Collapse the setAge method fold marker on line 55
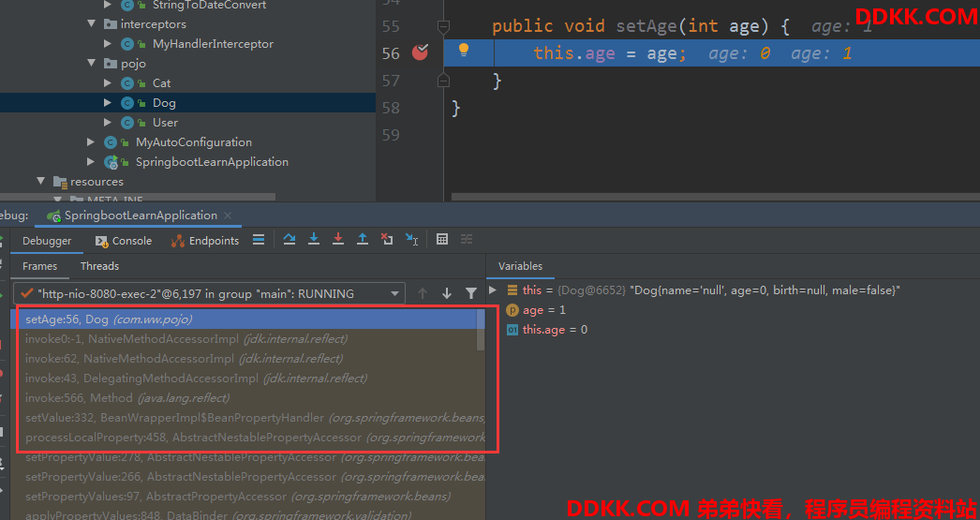This screenshot has width=980, height=520. (x=444, y=26)
